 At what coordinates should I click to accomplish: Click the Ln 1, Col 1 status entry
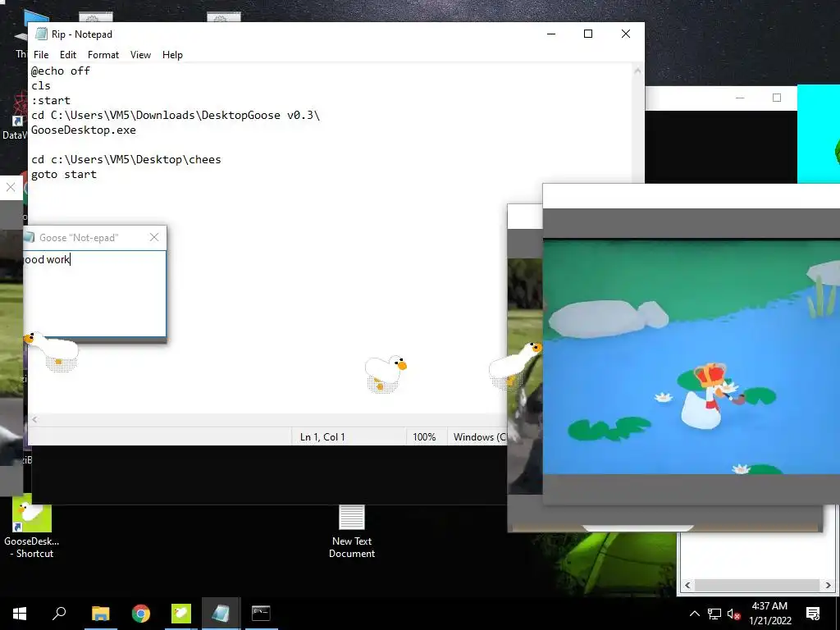click(x=322, y=437)
